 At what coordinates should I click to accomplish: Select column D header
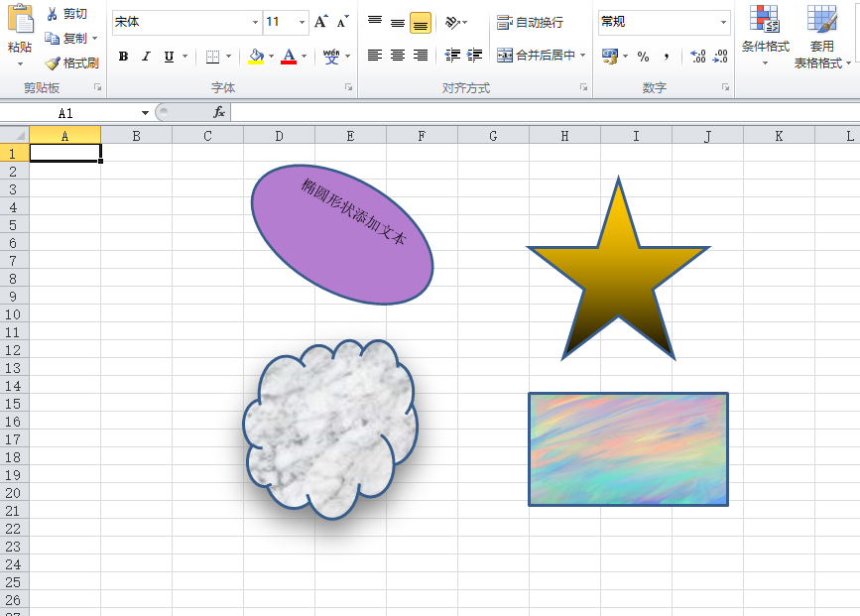(x=279, y=136)
